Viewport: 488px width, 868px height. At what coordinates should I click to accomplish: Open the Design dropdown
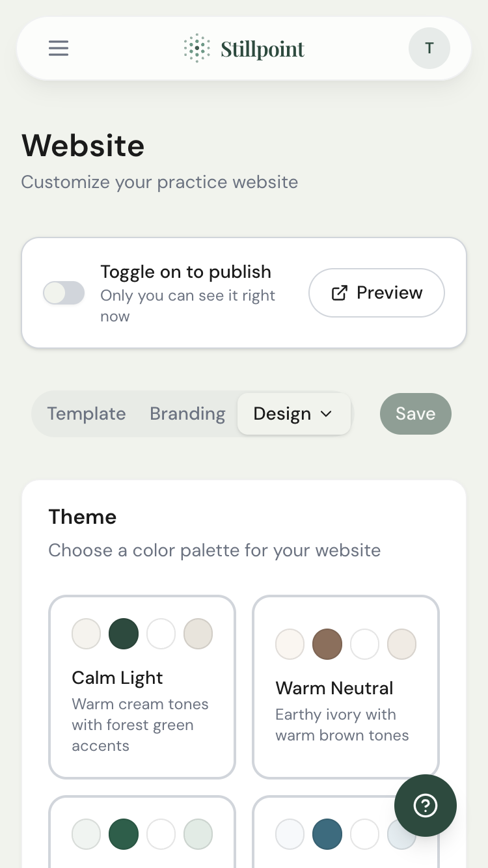(294, 414)
